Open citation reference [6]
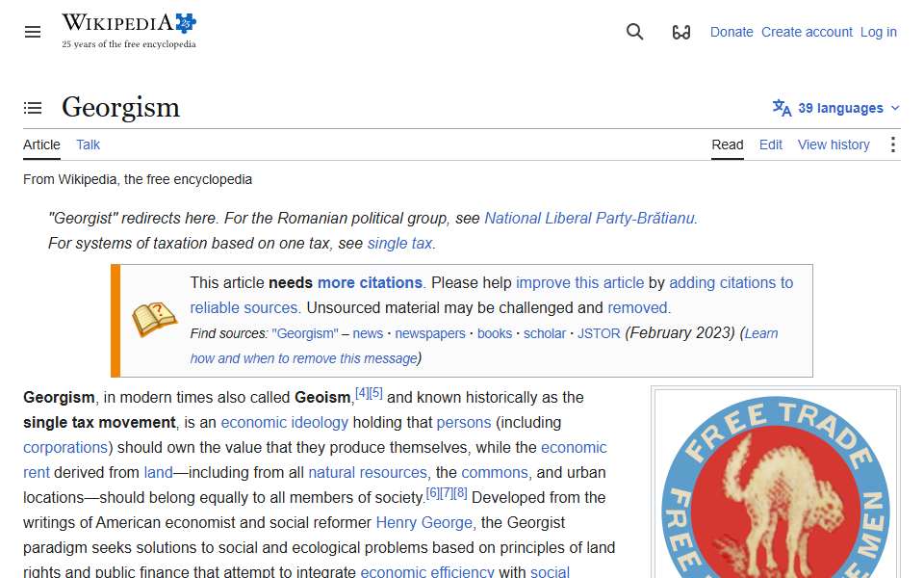Image resolution: width=924 pixels, height=578 pixels. coord(432,493)
